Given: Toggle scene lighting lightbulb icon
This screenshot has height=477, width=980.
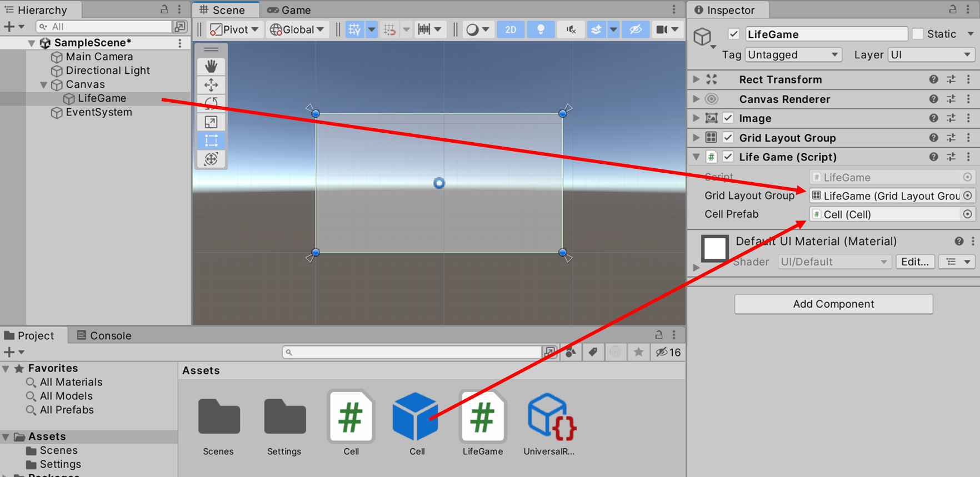Looking at the screenshot, I should coord(541,29).
